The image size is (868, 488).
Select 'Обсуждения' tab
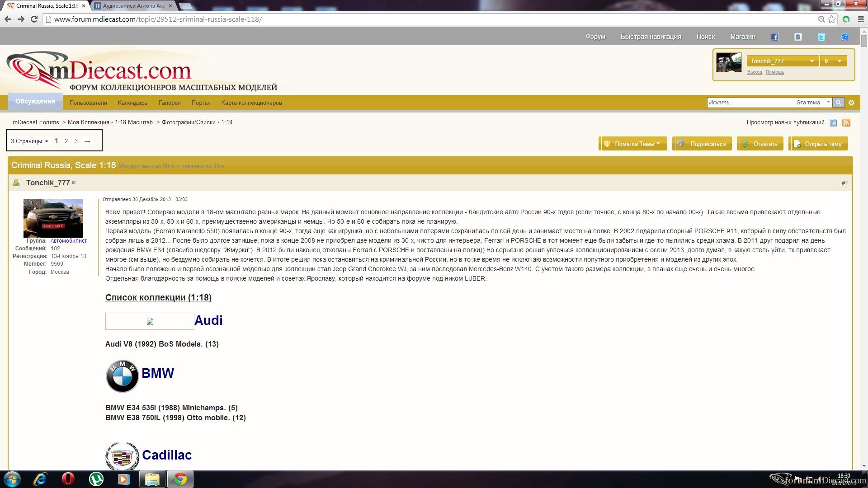[x=35, y=102]
